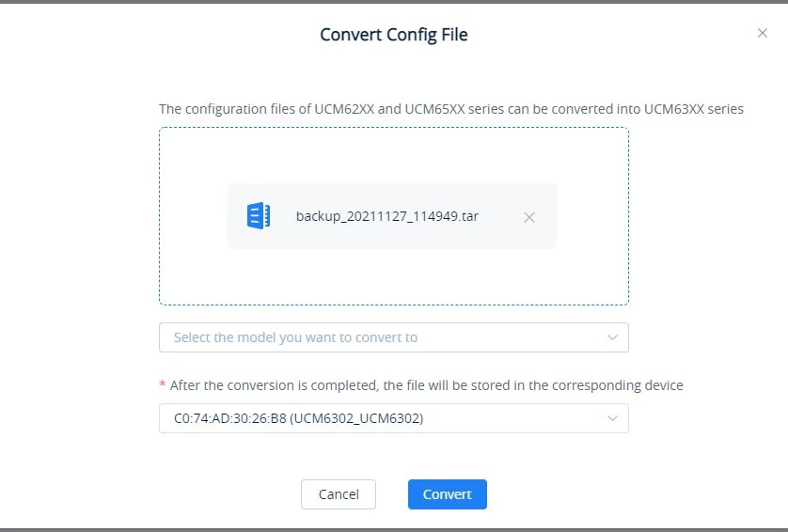Click the Convert button
Image resolution: width=788 pixels, height=532 pixels.
pyautogui.click(x=448, y=494)
